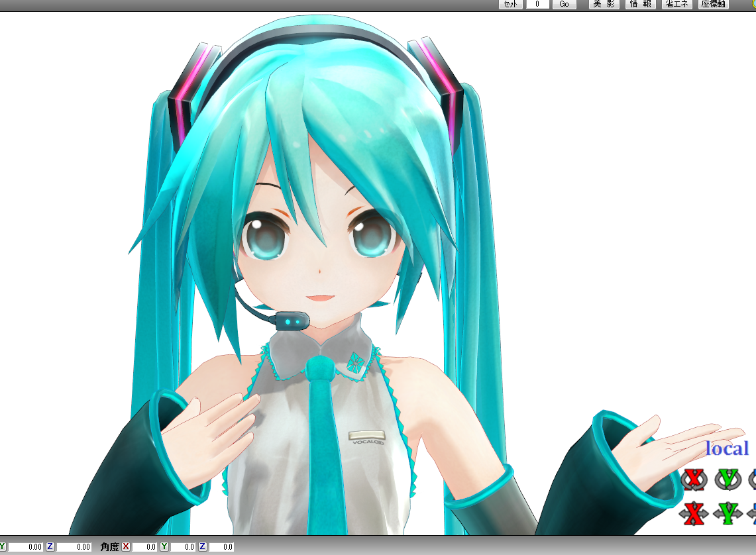Click the 角度 Z angle value field
The image size is (756, 555).
coord(222,547)
